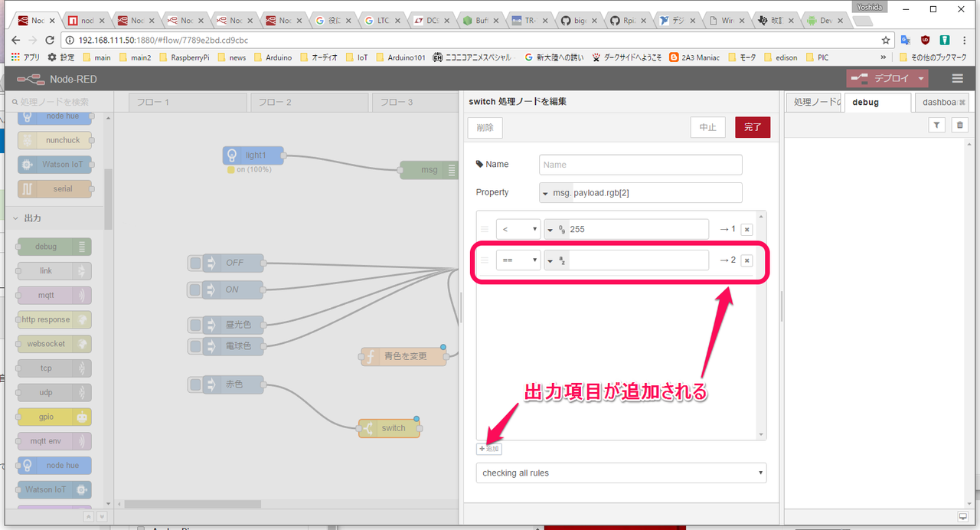Open the == operator dropdown in second rule

518,260
